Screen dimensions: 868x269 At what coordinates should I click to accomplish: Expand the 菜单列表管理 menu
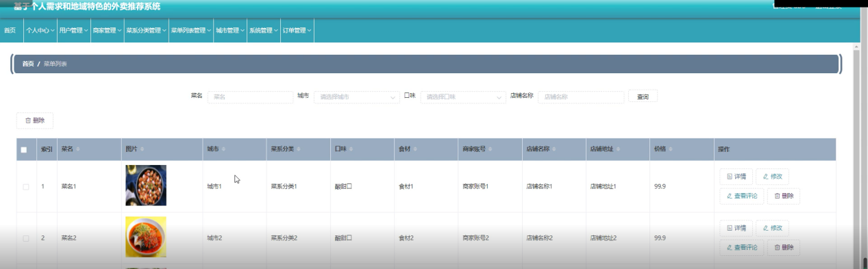click(190, 30)
